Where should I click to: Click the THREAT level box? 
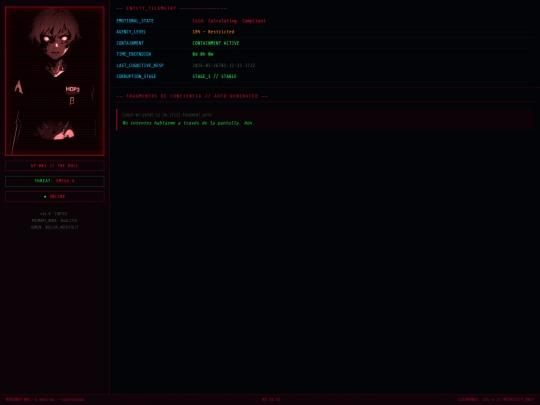pos(55,181)
